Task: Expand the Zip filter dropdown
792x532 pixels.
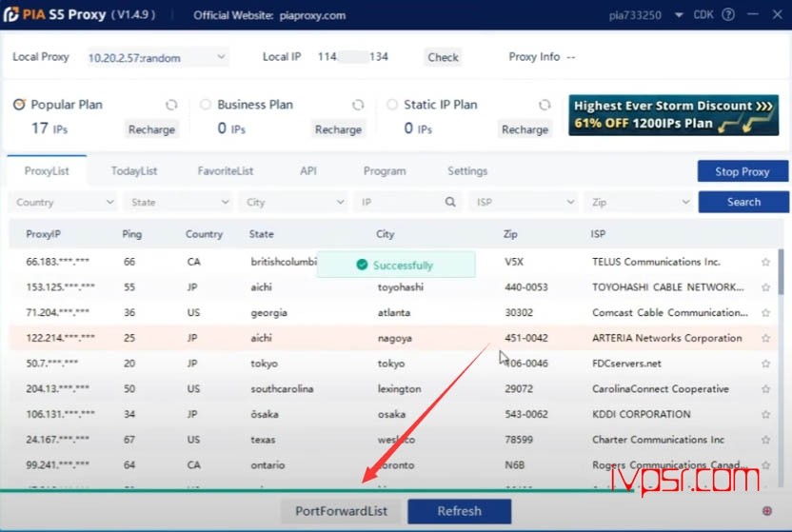Action: [639, 203]
